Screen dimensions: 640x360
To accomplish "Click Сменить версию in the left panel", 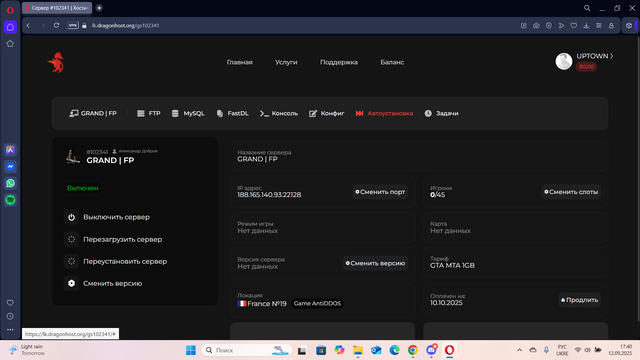I will pos(113,283).
